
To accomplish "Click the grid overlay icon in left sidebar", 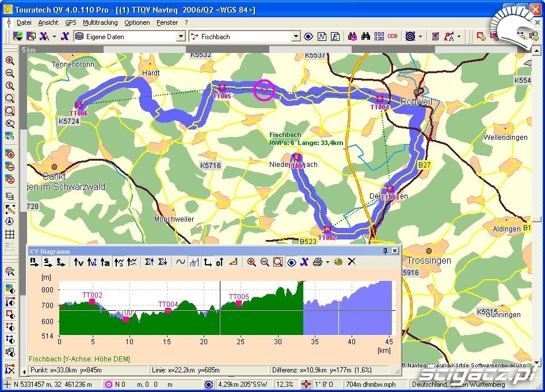I will tap(10, 234).
